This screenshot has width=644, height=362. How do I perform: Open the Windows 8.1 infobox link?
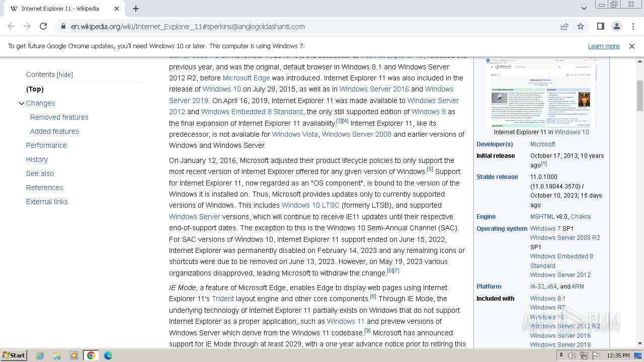[548, 299]
